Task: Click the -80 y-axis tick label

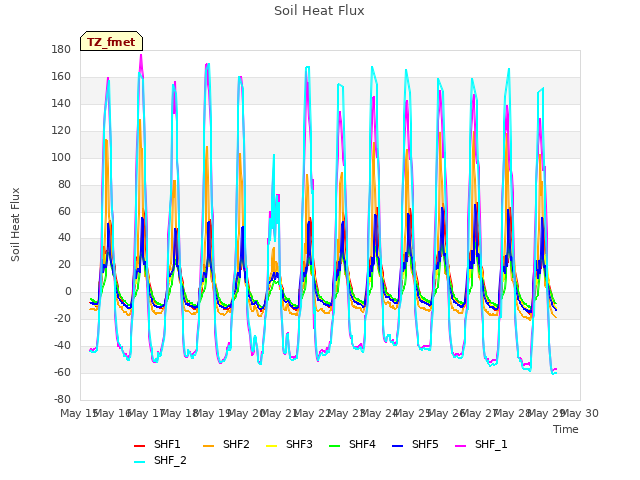Action: [x=62, y=399]
